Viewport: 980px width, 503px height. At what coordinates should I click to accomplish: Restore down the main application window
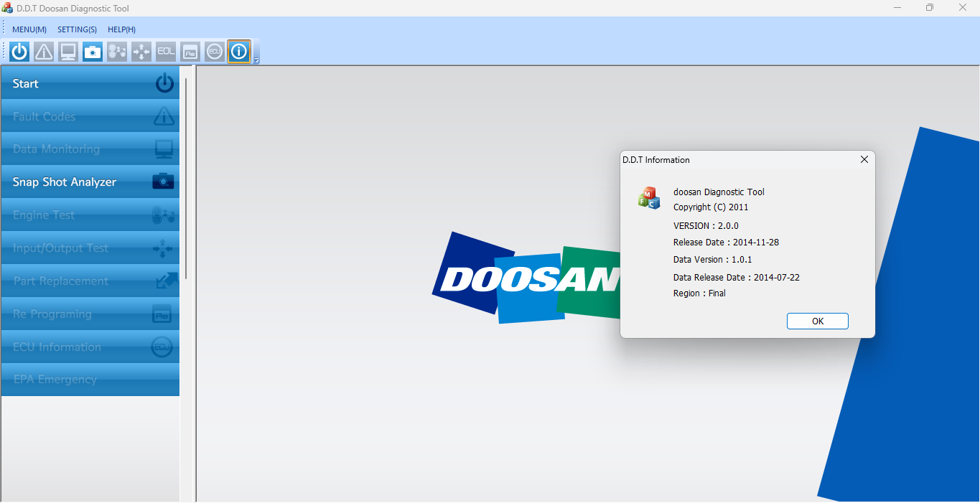(x=930, y=8)
